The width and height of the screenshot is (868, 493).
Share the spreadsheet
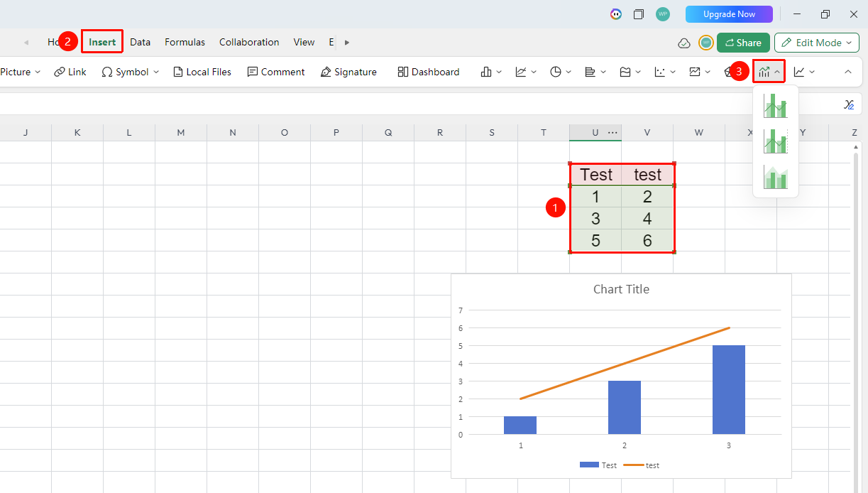coord(743,43)
